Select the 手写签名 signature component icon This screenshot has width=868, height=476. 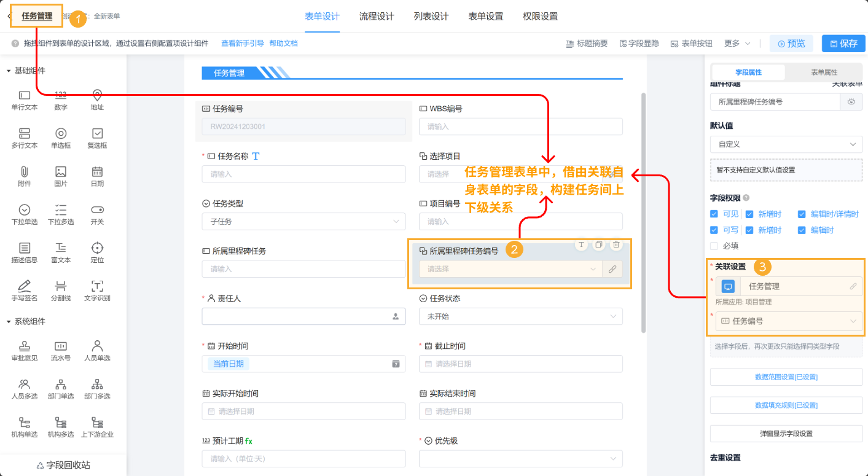[x=23, y=290]
